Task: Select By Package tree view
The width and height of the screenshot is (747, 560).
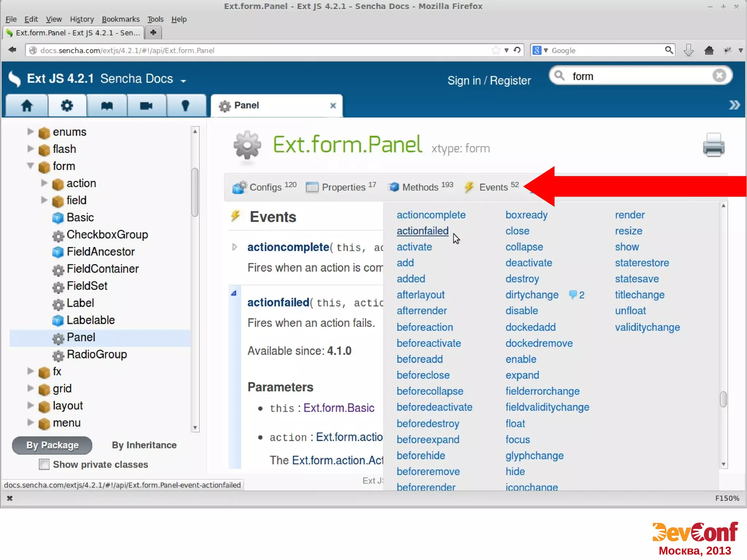Action: click(x=52, y=445)
